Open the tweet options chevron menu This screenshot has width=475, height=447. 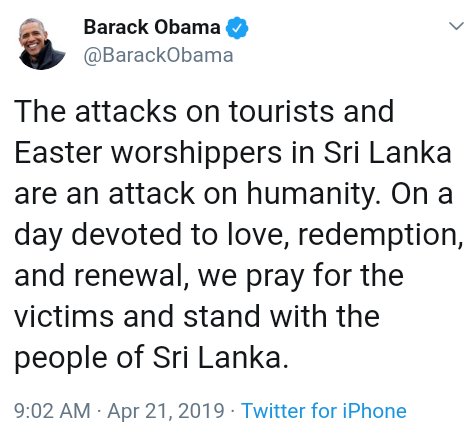(x=456, y=26)
